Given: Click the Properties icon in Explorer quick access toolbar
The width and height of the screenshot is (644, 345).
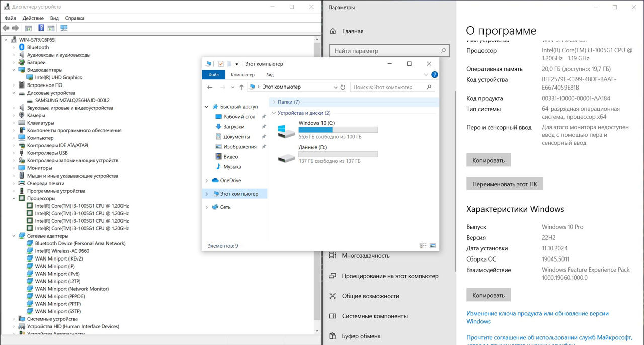Looking at the screenshot, I should pos(221,64).
